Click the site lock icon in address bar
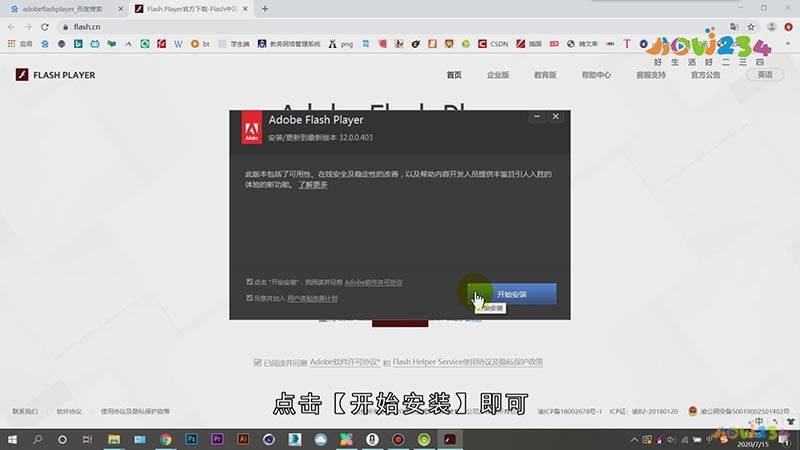The width and height of the screenshot is (800, 450). click(x=65, y=27)
